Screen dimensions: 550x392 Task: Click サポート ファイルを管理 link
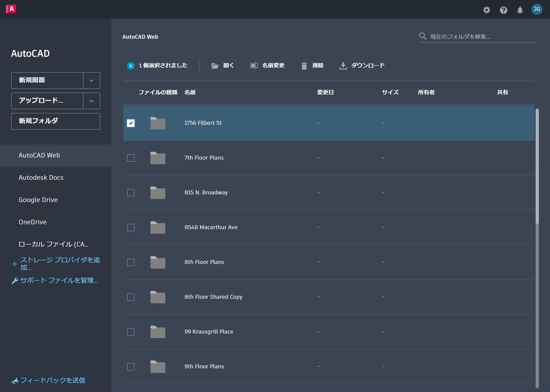coord(59,280)
